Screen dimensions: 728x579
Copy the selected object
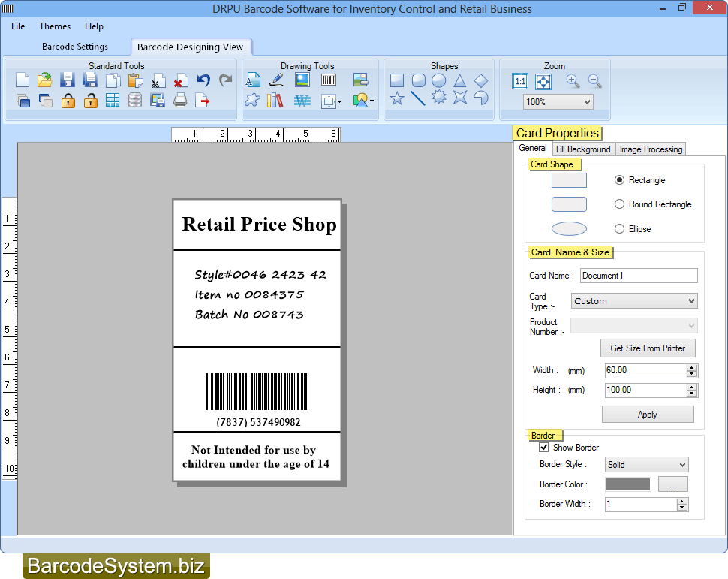[x=113, y=80]
